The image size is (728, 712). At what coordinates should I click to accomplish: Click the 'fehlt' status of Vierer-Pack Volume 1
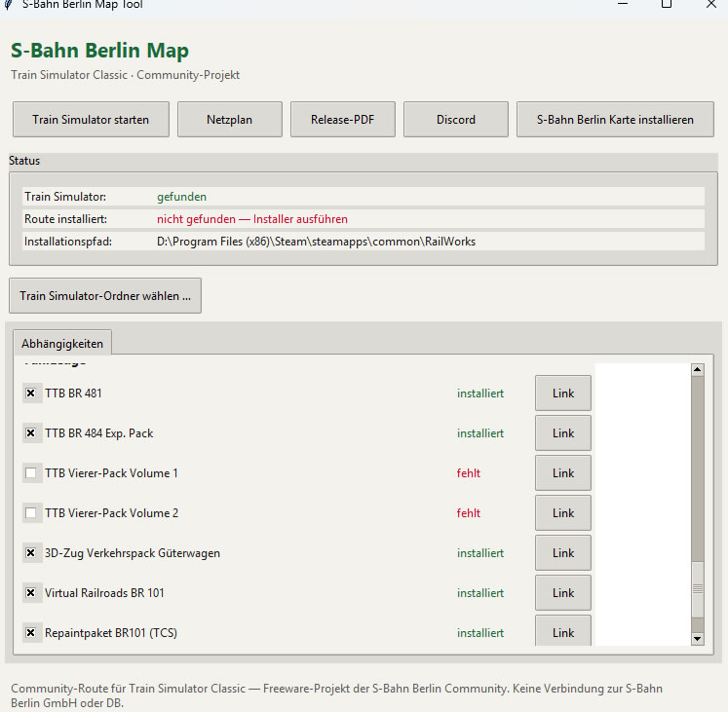point(469,473)
